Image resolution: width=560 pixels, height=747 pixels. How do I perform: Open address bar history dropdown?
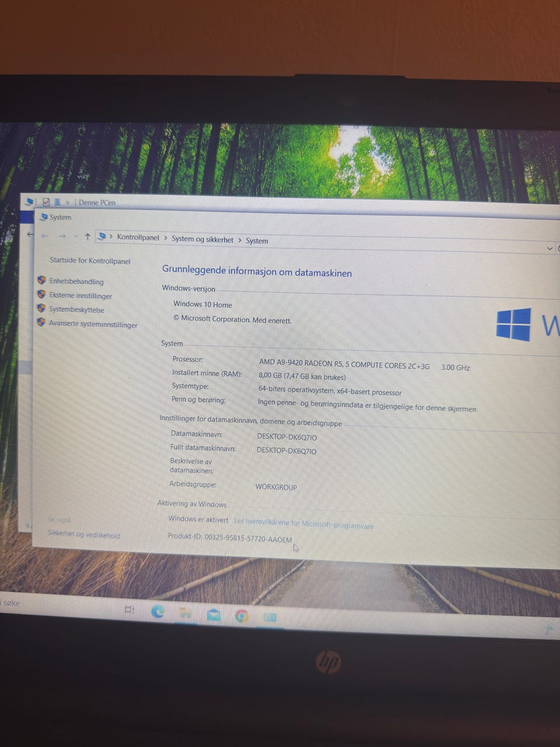pyautogui.click(x=549, y=249)
